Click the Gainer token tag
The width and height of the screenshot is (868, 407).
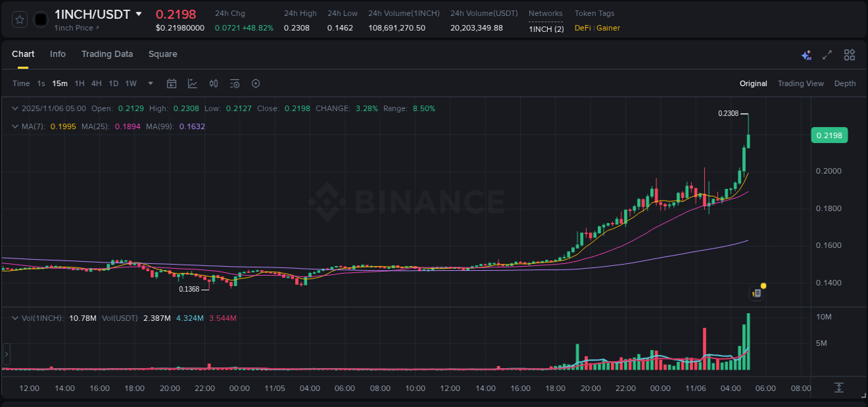(608, 28)
